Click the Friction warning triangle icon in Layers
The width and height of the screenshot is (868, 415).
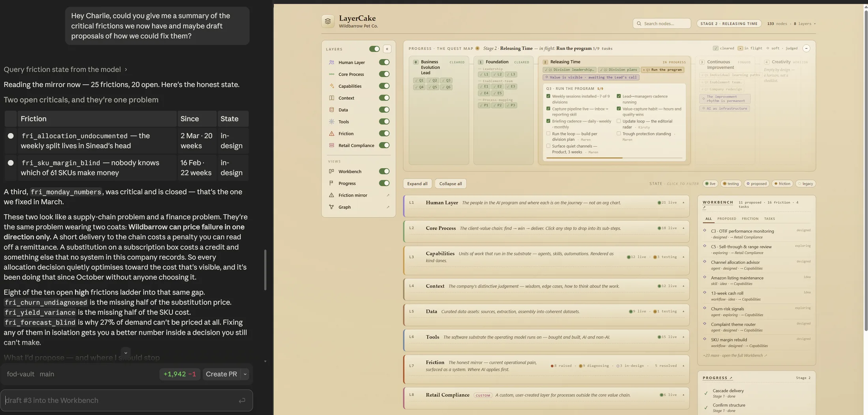pos(331,134)
